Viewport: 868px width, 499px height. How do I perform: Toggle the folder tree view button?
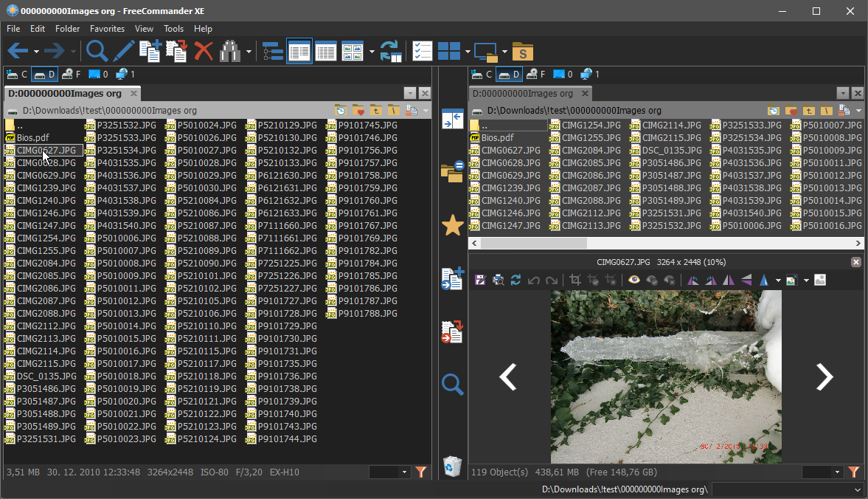coord(273,51)
